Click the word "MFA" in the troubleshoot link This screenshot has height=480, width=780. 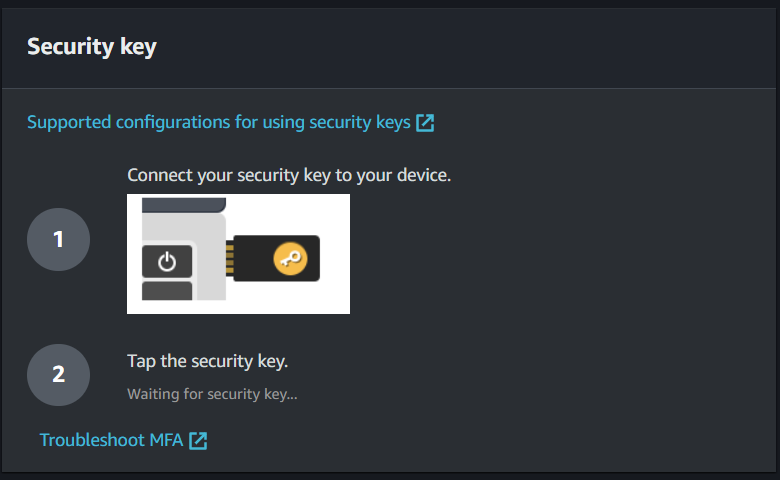tap(164, 440)
